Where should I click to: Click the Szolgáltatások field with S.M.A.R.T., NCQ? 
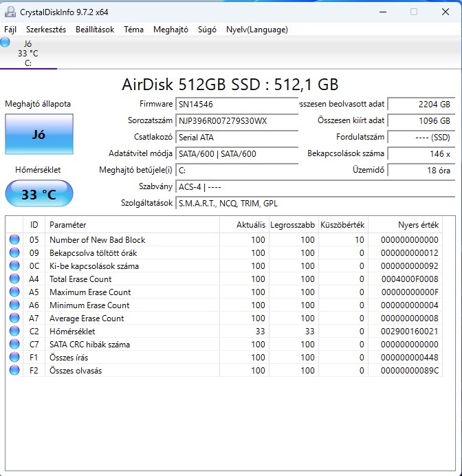click(316, 203)
